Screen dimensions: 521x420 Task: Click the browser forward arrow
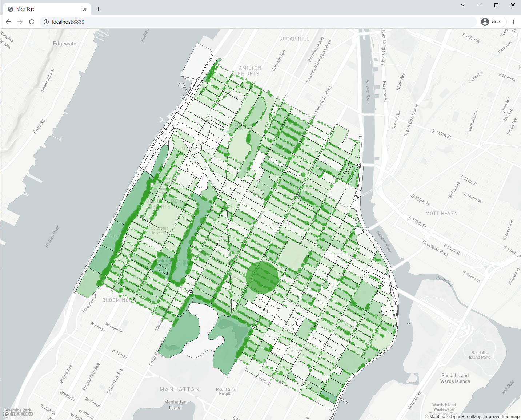pos(20,22)
